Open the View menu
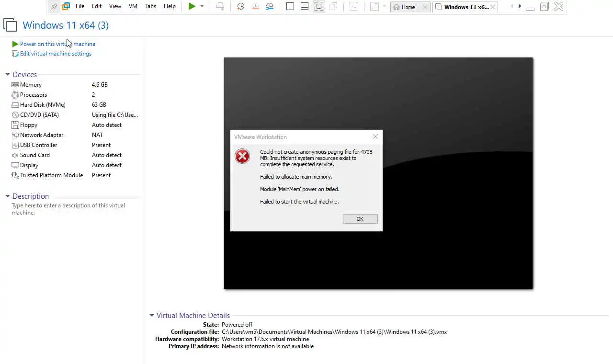This screenshot has height=364, width=613. 115,6
